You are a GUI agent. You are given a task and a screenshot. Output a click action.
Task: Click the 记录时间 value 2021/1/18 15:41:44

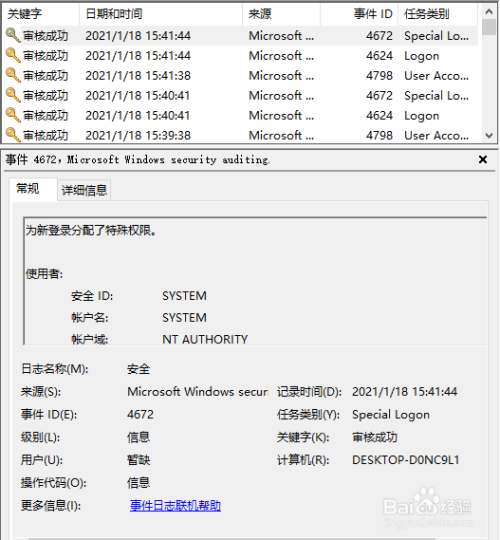click(x=405, y=392)
